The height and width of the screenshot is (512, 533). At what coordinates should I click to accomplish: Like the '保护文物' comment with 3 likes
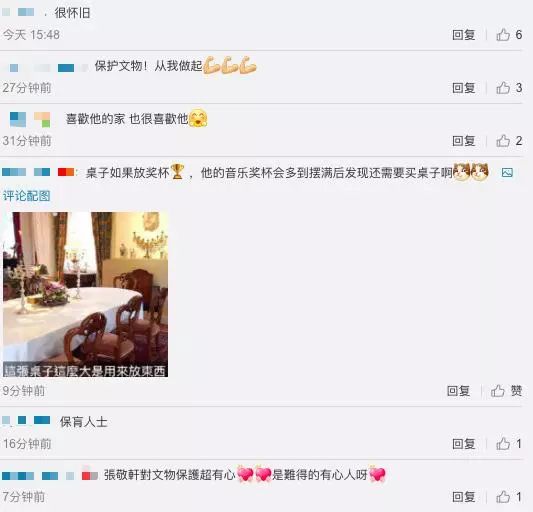tap(509, 88)
